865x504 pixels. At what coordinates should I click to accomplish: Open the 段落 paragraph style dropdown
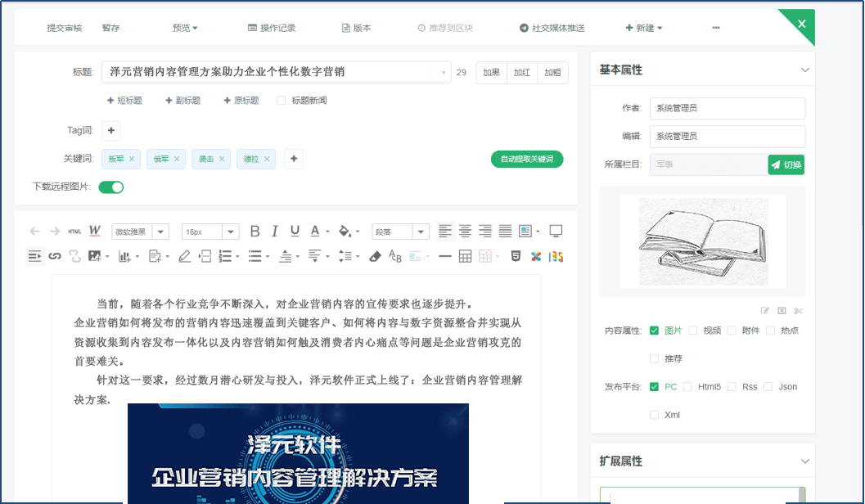[399, 232]
